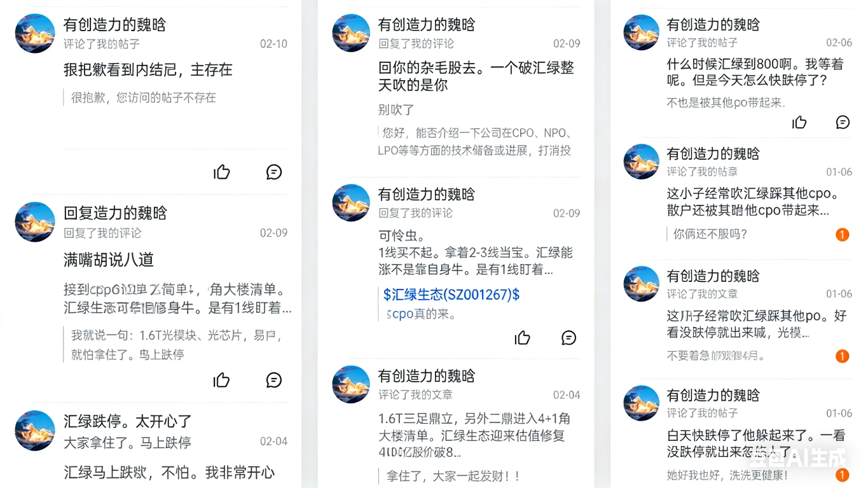Open quoted post 很抱歉，您访问的帖子不存在
This screenshot has width=868, height=488.
point(143,97)
